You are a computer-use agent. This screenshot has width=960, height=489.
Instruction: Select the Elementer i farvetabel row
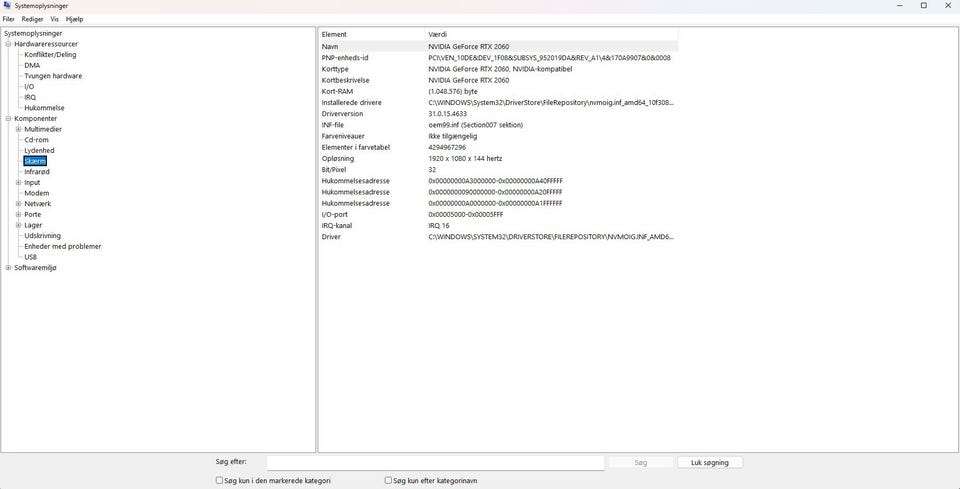pyautogui.click(x=498, y=147)
